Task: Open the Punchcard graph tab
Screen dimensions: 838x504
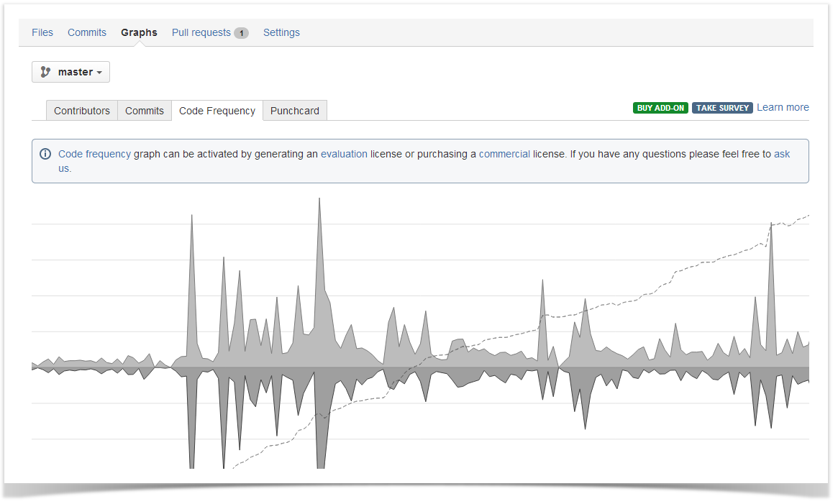Action: [294, 111]
